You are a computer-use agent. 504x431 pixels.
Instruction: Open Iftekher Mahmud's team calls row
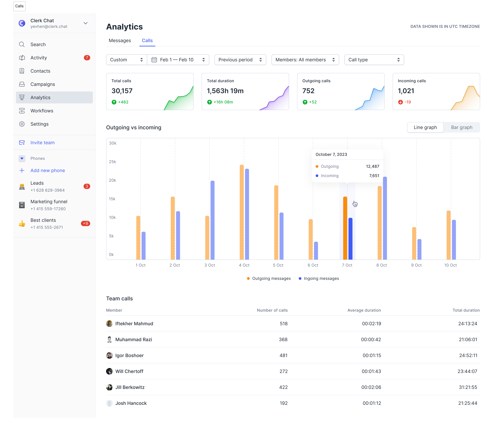tap(134, 324)
